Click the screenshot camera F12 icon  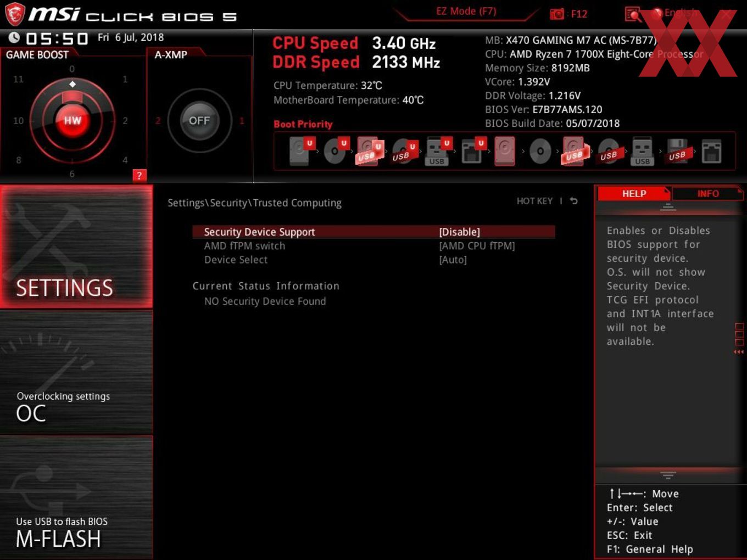pos(557,14)
